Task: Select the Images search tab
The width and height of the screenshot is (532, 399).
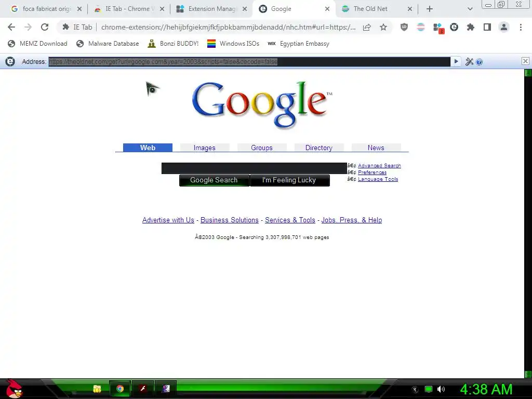Action: point(204,148)
